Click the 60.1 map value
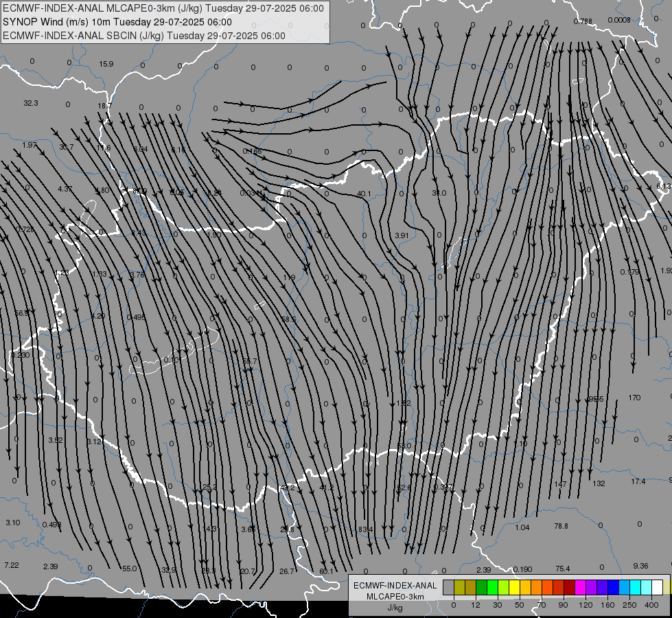The image size is (672, 618). (x=326, y=571)
